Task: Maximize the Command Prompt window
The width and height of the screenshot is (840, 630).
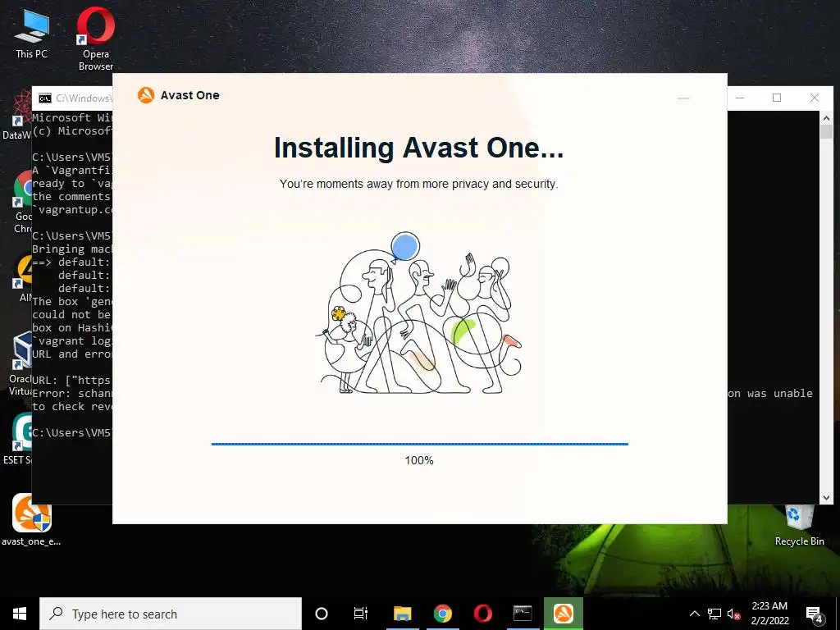Action: click(777, 98)
